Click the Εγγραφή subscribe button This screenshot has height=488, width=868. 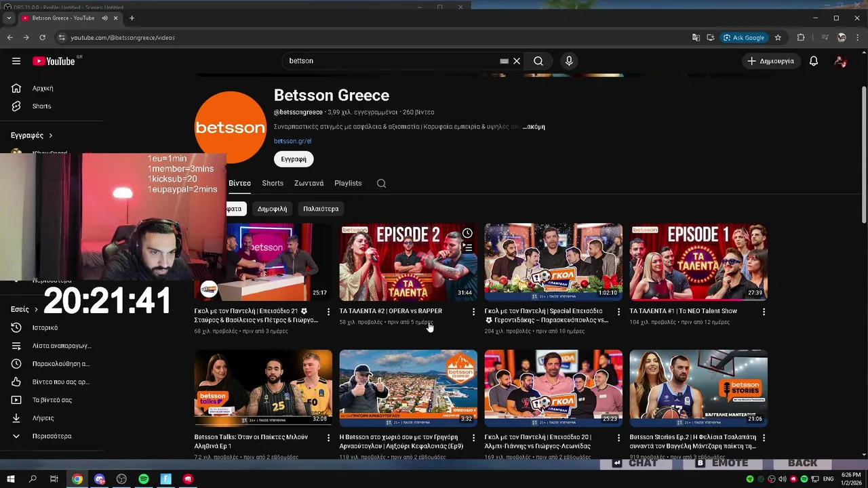pyautogui.click(x=294, y=159)
